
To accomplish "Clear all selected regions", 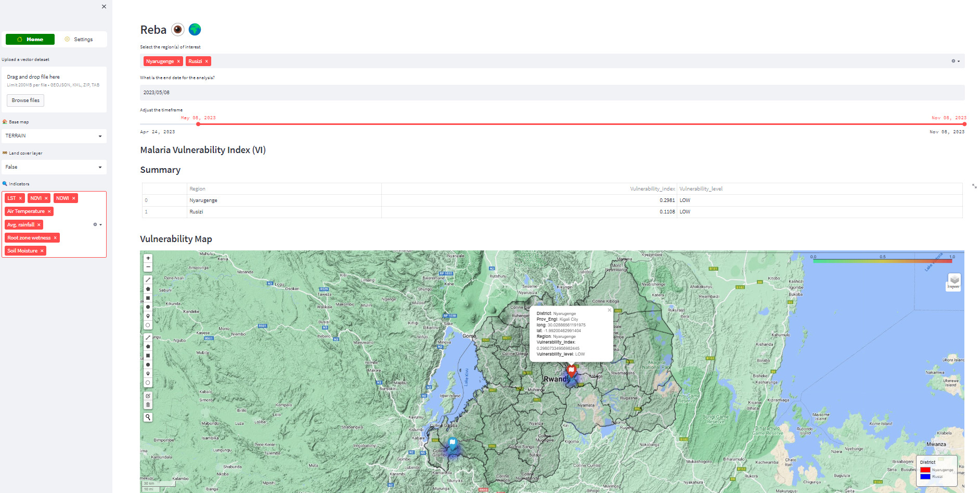I will point(953,61).
